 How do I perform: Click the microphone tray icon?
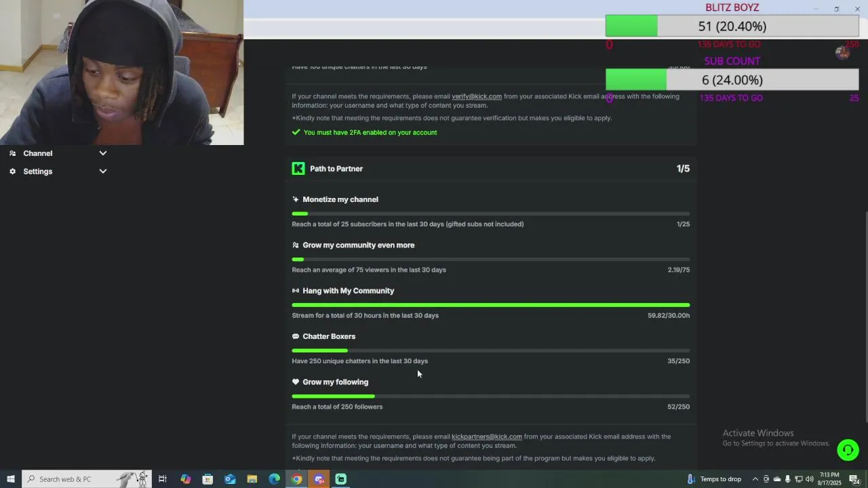787,479
